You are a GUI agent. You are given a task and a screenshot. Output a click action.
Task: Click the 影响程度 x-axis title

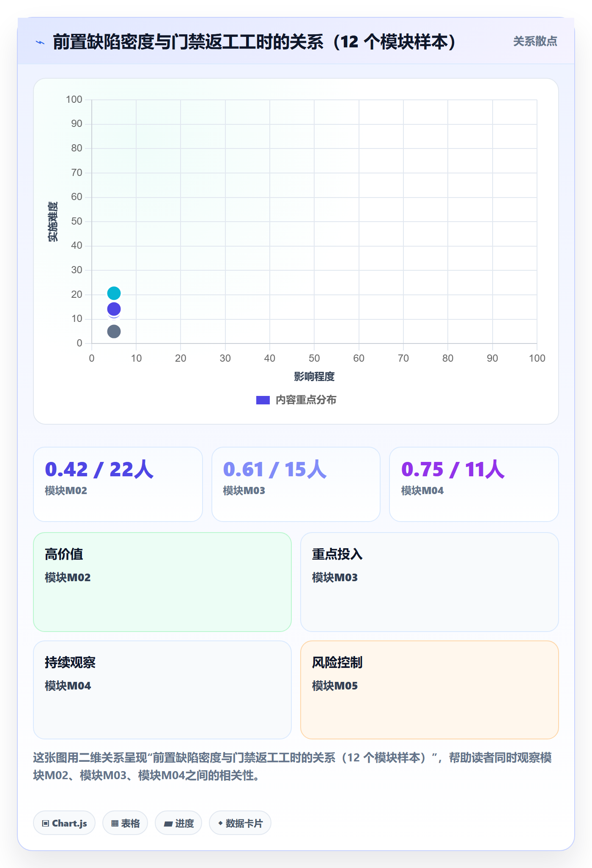[314, 376]
